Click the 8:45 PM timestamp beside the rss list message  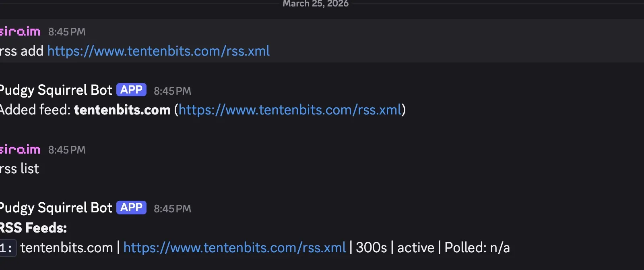pyautogui.click(x=67, y=150)
